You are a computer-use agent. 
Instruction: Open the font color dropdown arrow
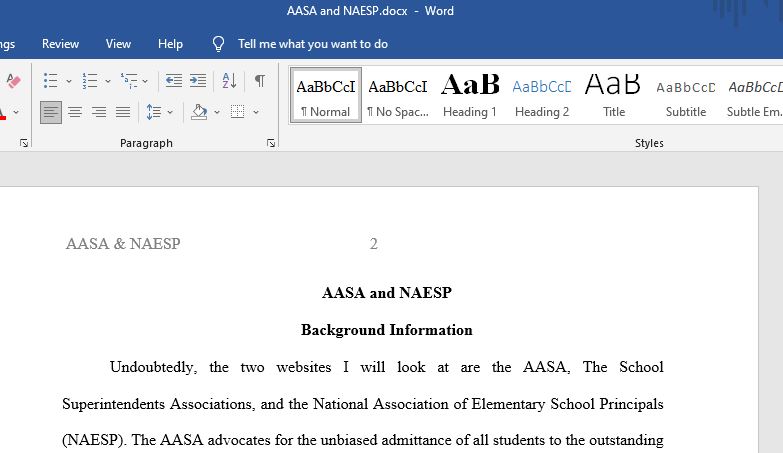click(16, 112)
